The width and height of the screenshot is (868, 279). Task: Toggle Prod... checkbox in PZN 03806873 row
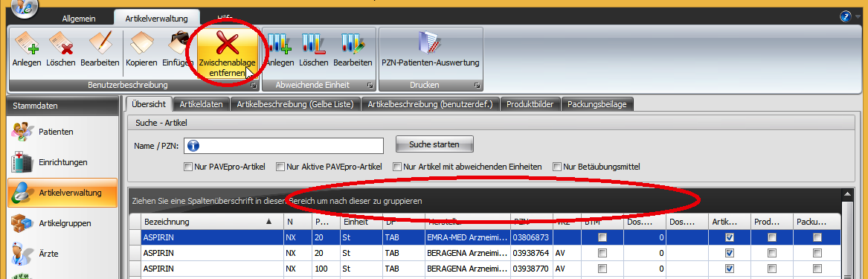[772, 237]
